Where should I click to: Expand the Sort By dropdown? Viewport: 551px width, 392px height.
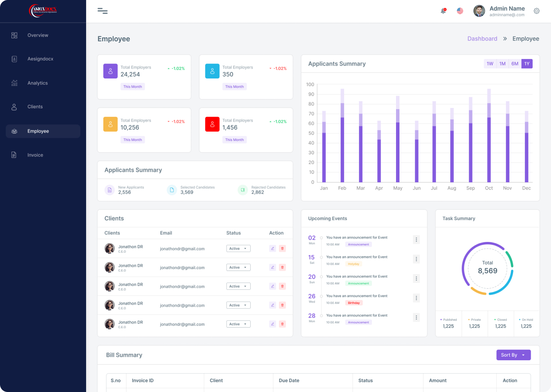pos(513,355)
